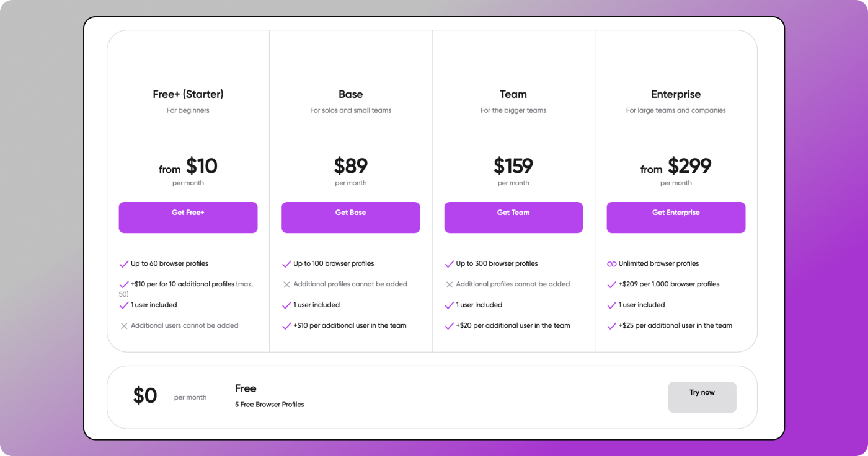
Task: Click checkmark next to +$209 per 1,000 profiles
Action: pos(612,284)
